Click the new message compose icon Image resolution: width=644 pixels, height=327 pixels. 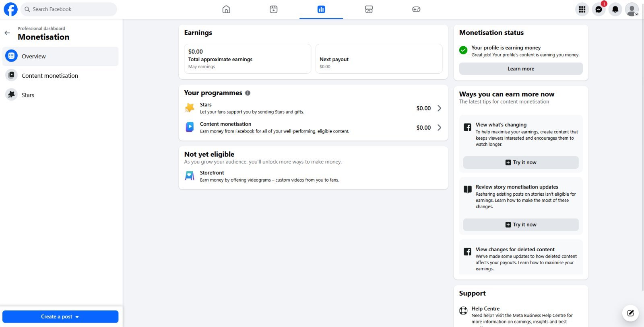(x=631, y=313)
